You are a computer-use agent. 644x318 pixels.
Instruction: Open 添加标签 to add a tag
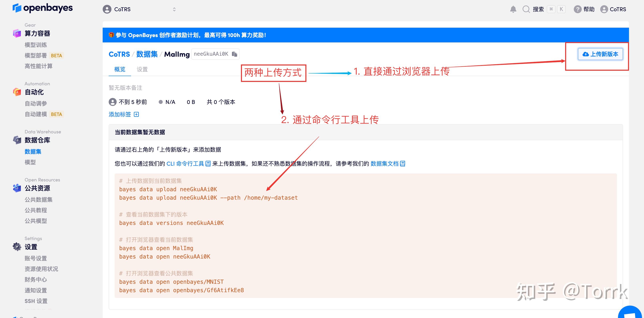click(123, 114)
